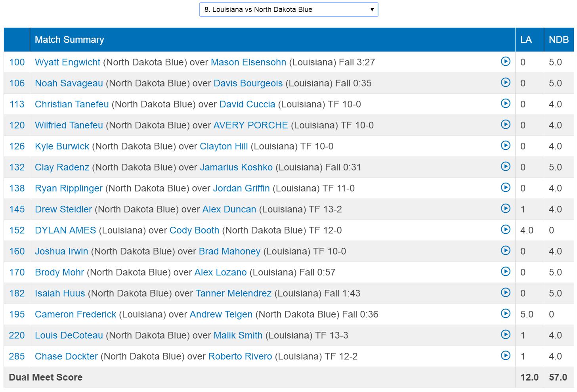577x392 pixels.
Task: Click weight class 100 link
Action: (17, 62)
